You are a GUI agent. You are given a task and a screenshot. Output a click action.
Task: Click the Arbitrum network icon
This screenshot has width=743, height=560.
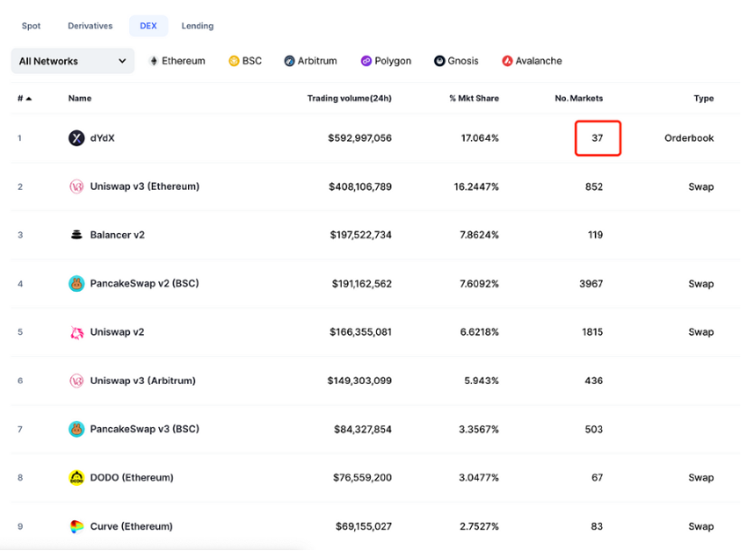coord(289,61)
